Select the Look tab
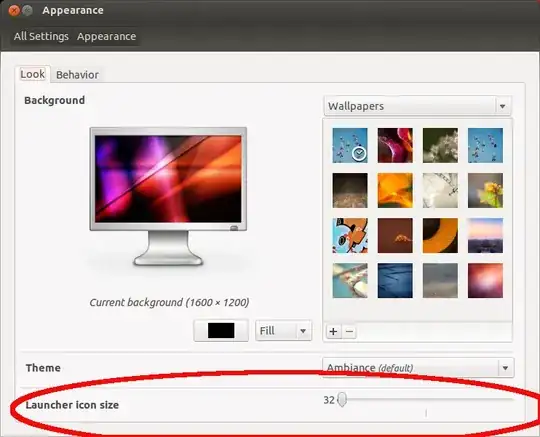The image size is (540, 437). [32, 74]
